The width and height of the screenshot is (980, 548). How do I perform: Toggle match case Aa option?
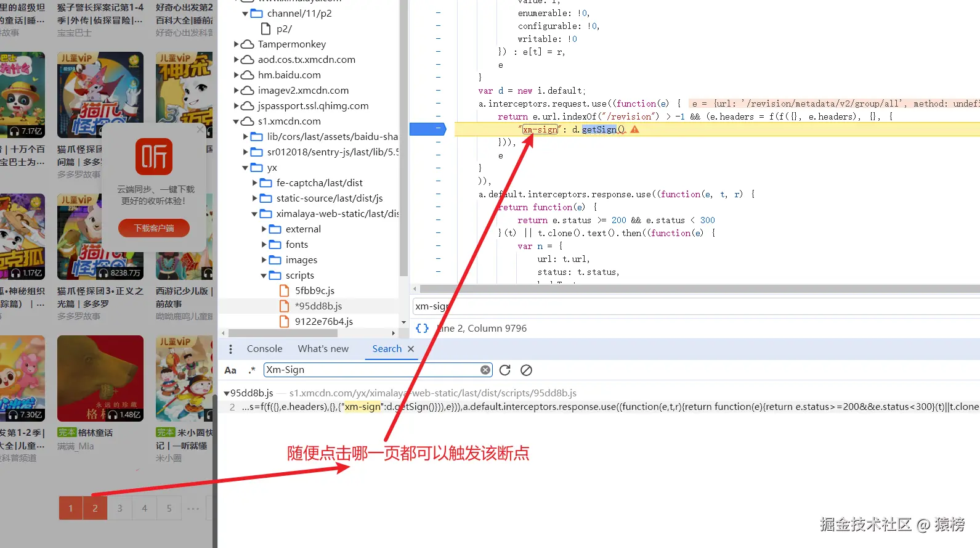(x=230, y=370)
